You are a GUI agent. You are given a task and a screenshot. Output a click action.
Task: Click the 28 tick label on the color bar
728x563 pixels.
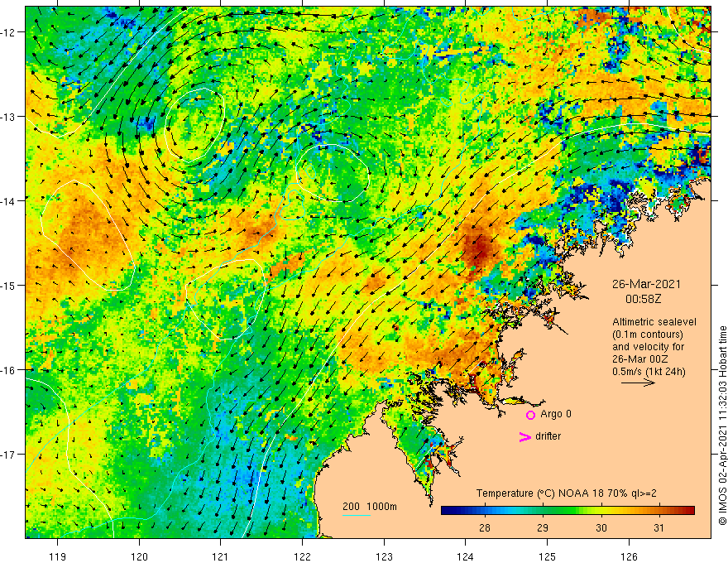pos(484,527)
